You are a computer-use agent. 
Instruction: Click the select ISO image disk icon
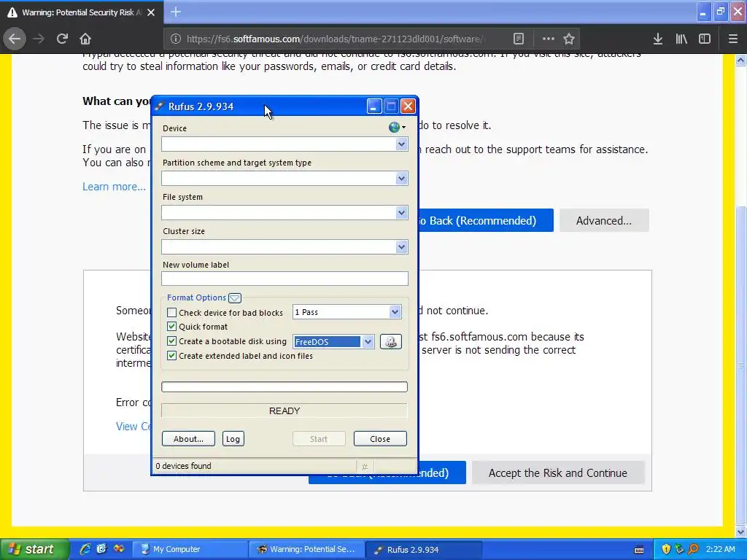coord(391,342)
